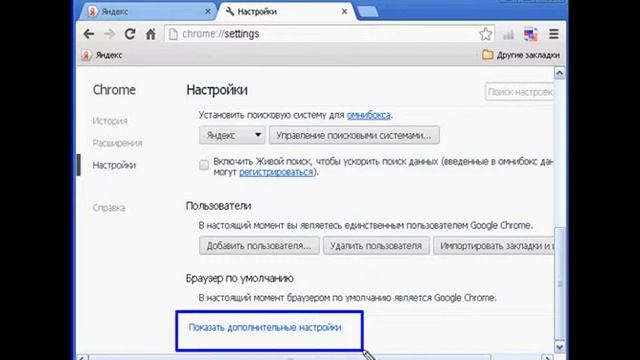Screen dimensions: 640x360
Task: Click the Браузер по умолчанию heading
Action: click(240, 278)
